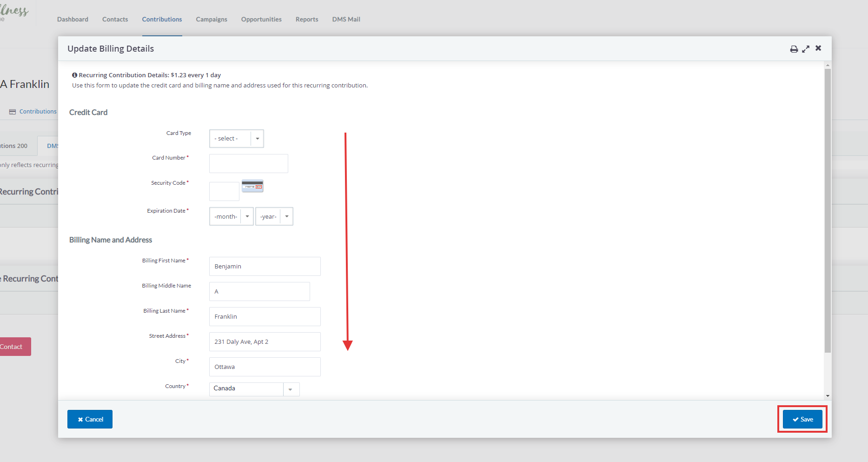Viewport: 868px width, 462px height.
Task: Open the Dashboard menu
Action: click(73, 19)
